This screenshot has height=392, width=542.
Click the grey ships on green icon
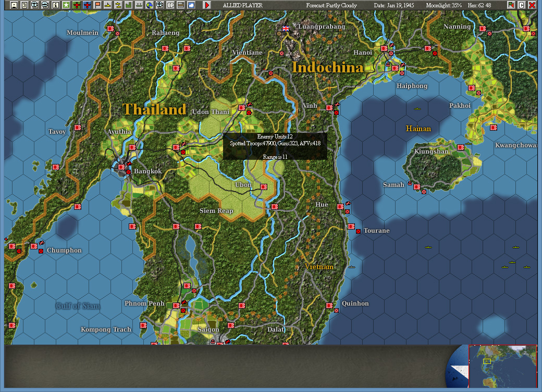pos(139,5)
